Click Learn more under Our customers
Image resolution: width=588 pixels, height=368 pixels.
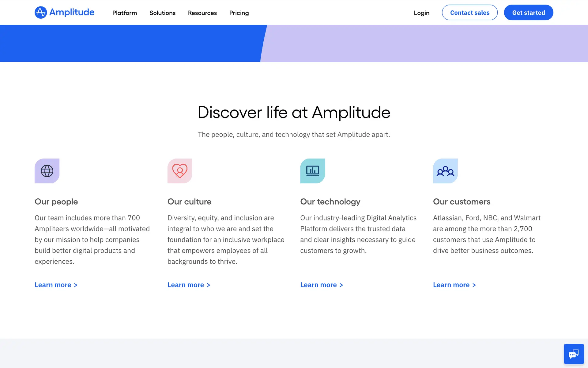coord(454,285)
